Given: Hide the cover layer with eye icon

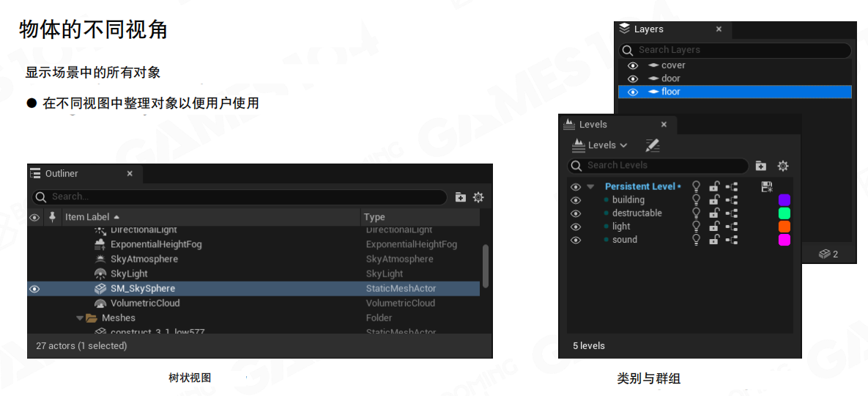Looking at the screenshot, I should [633, 65].
